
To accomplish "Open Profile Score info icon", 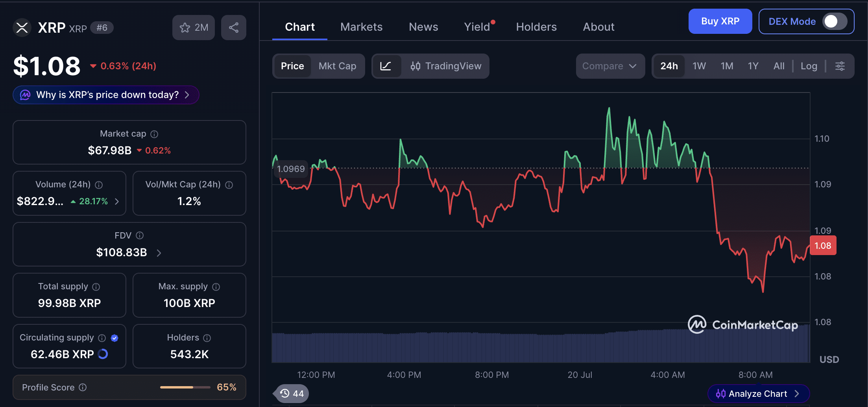I will coord(83,387).
